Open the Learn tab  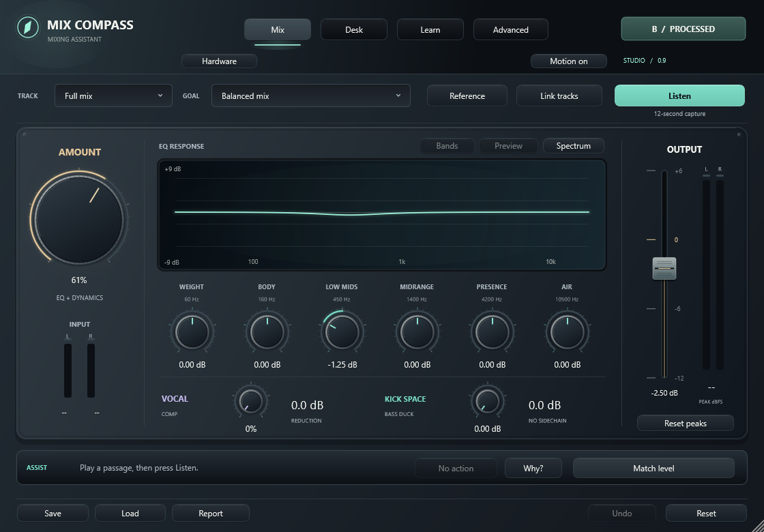(430, 30)
